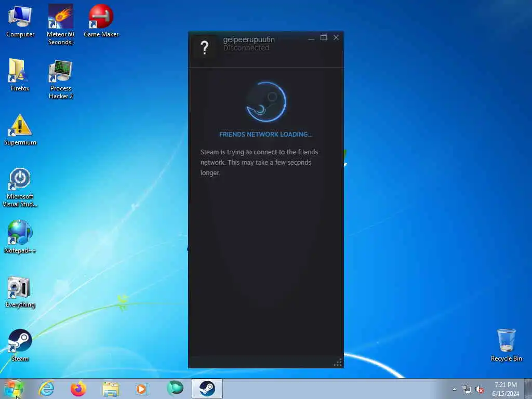Select Microsoft Visual Studio shortcut
The image size is (532, 399).
[20, 187]
